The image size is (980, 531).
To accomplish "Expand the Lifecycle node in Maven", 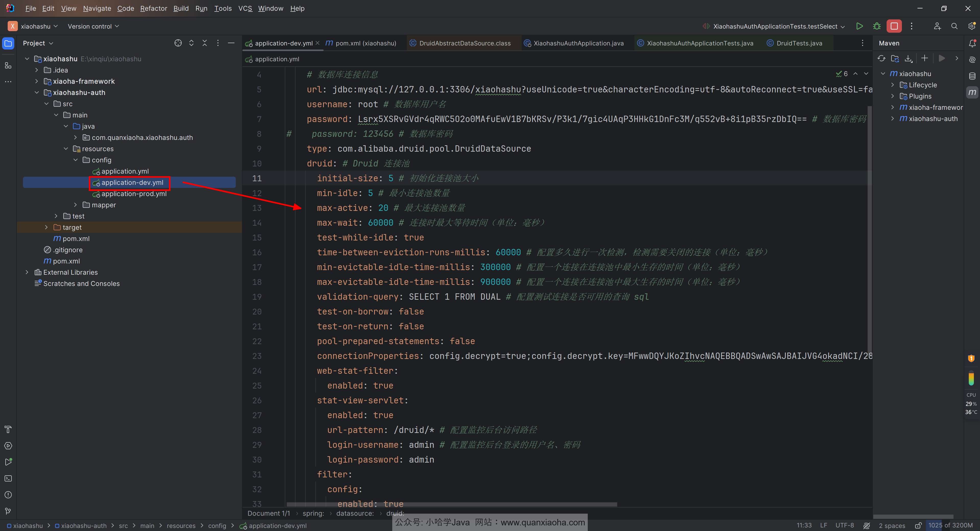I will [892, 85].
